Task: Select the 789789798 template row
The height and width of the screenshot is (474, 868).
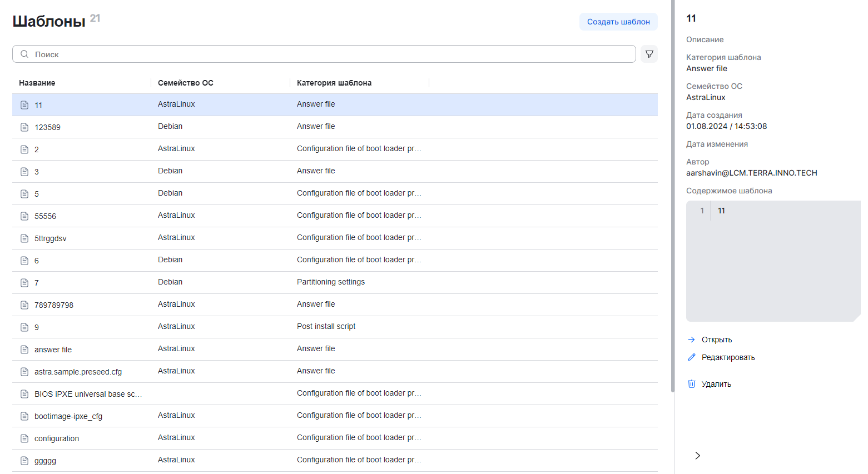Action: pos(334,305)
